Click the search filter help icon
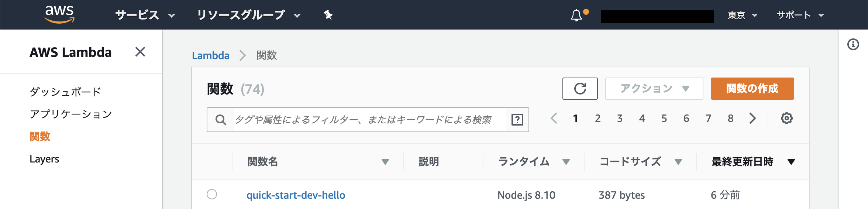This screenshot has width=868, height=209. 517,120
